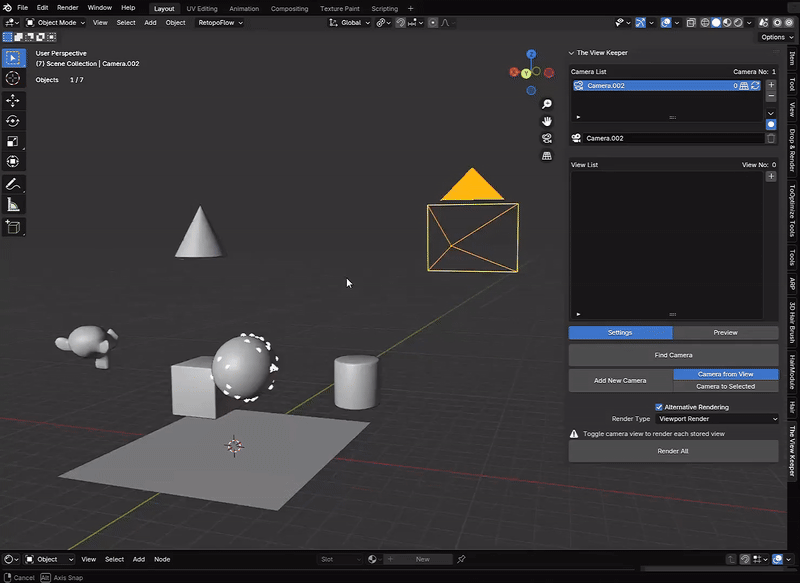
Task: Open the Slot dropdown in shader header
Action: tap(340, 559)
